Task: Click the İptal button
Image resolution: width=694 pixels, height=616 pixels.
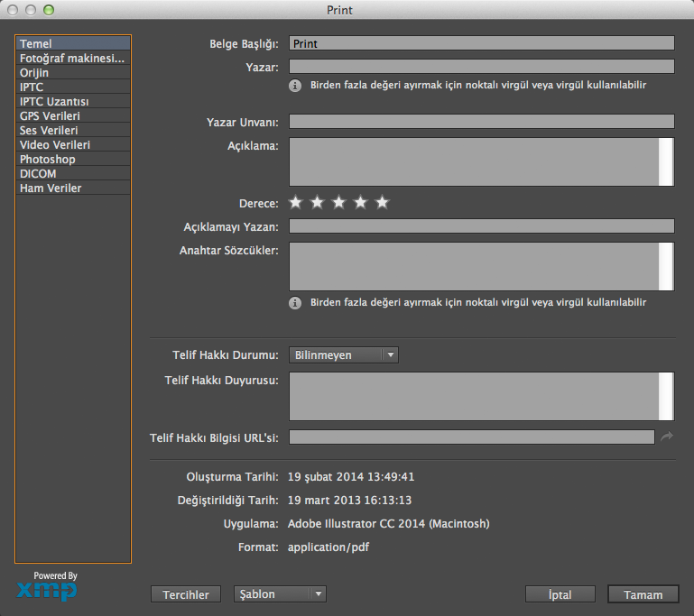Action: [x=560, y=594]
